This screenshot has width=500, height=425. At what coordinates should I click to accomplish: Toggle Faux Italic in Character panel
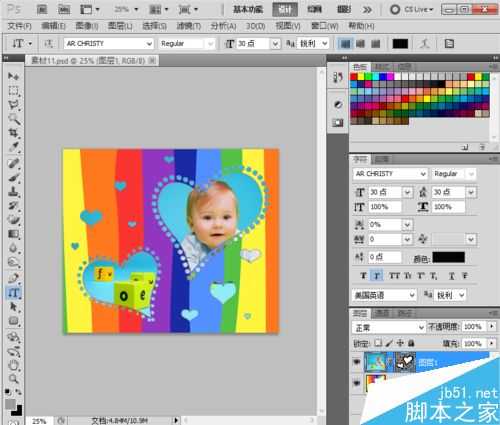point(377,276)
